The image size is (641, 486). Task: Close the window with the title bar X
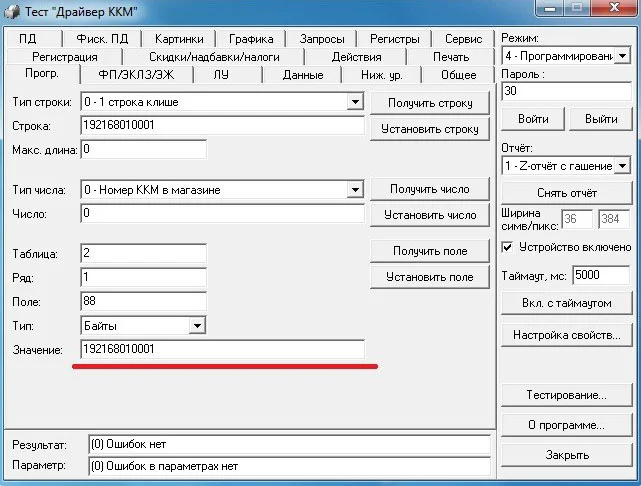point(614,8)
